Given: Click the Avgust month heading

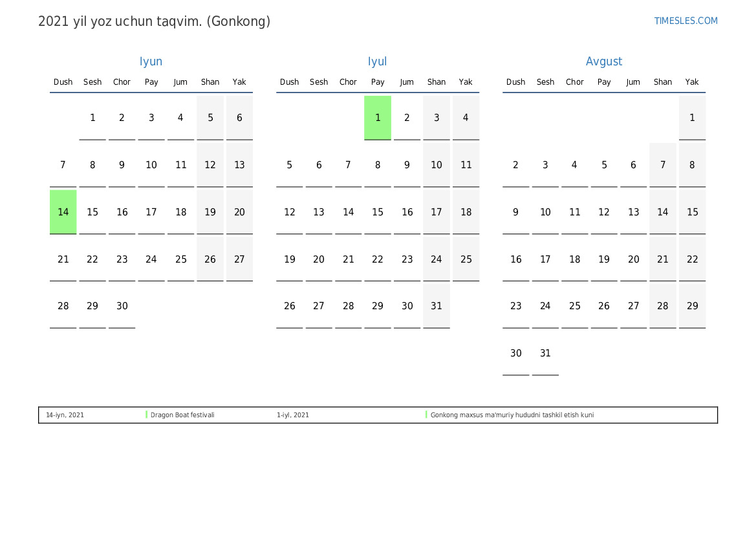Looking at the screenshot, I should click(x=604, y=61).
